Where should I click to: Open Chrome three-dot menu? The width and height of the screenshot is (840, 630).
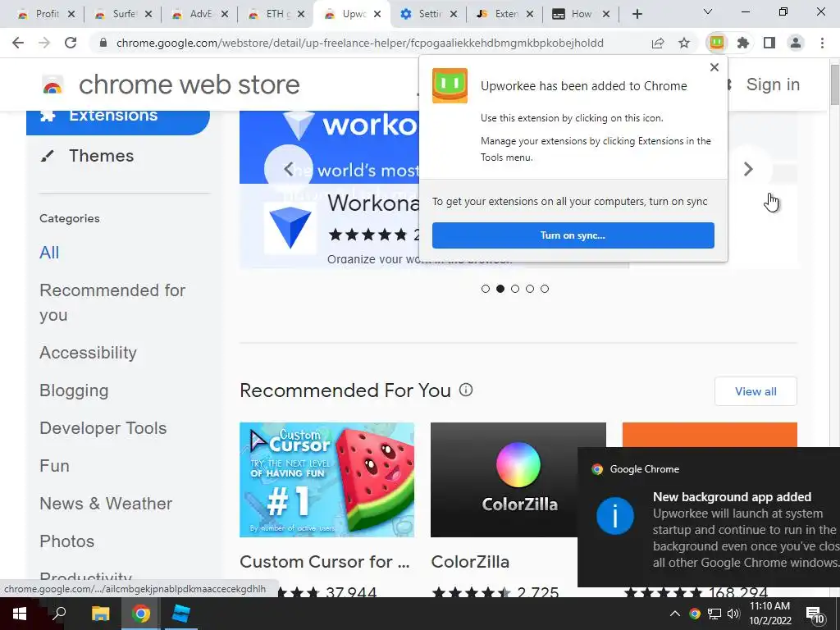[x=822, y=43]
